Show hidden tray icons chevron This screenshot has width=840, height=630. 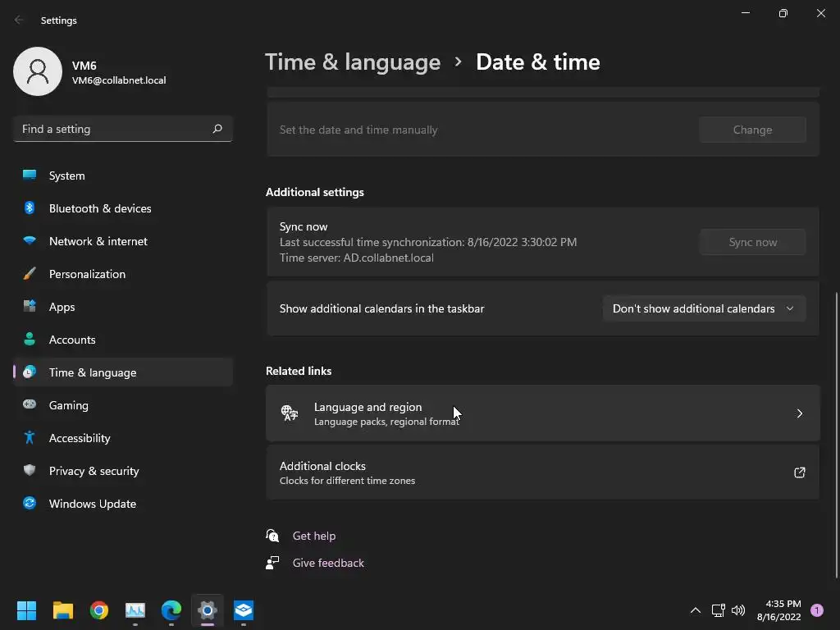pos(696,609)
